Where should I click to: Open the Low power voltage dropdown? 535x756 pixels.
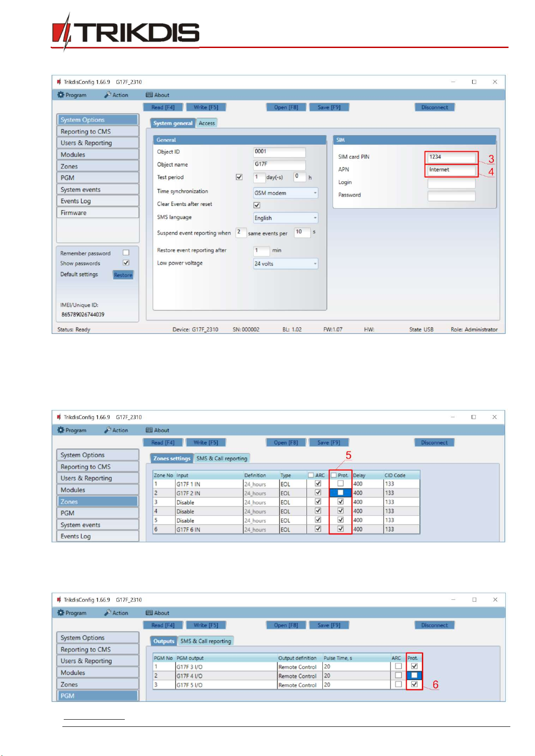pyautogui.click(x=285, y=264)
